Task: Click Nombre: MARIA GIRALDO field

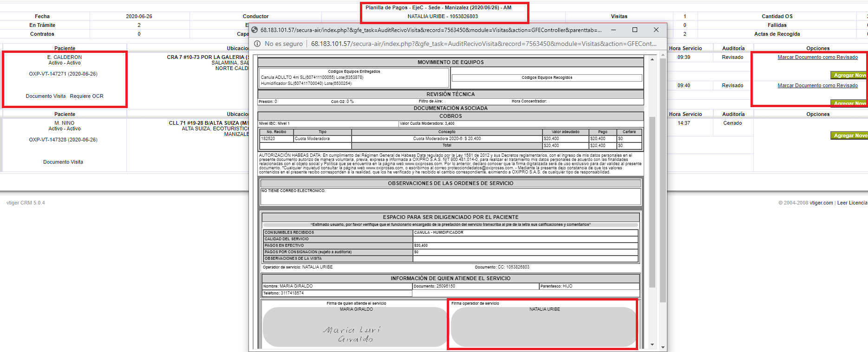Action: [337, 286]
